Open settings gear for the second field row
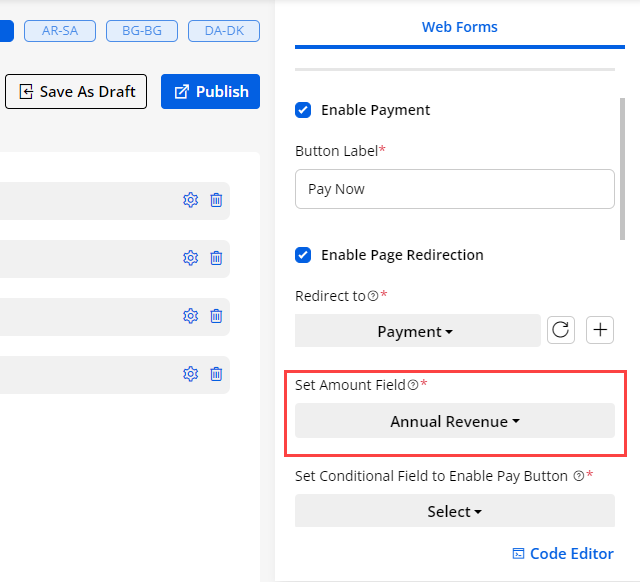 coord(190,258)
